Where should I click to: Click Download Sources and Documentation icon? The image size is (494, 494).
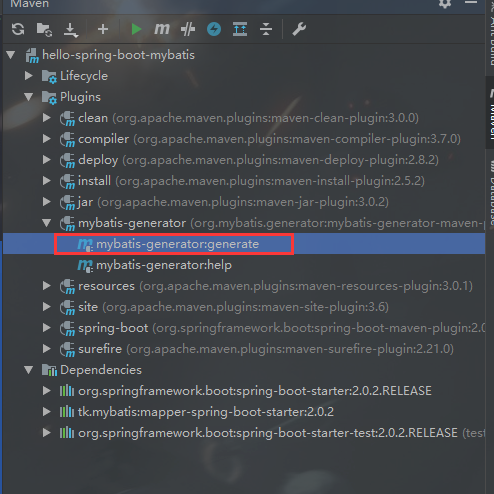(70, 30)
